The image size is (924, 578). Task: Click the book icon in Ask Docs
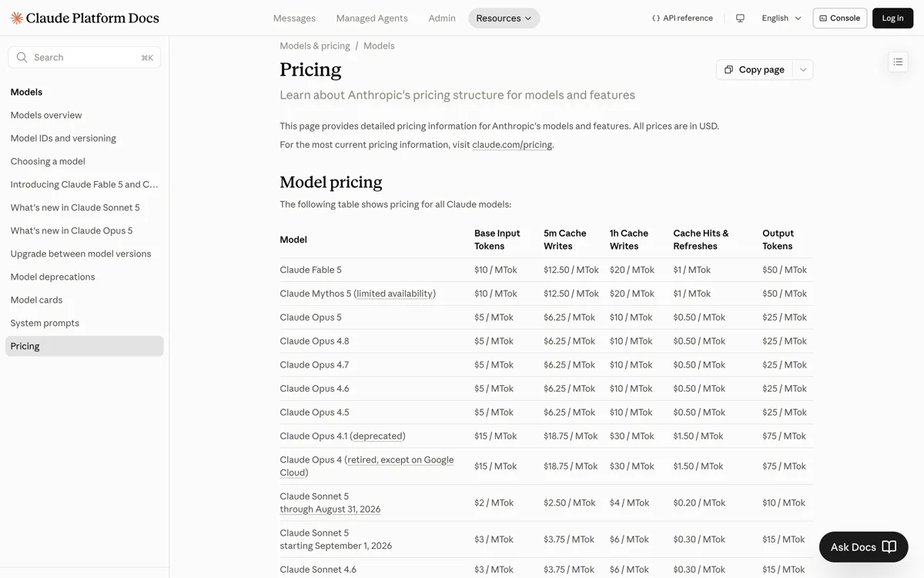click(889, 546)
